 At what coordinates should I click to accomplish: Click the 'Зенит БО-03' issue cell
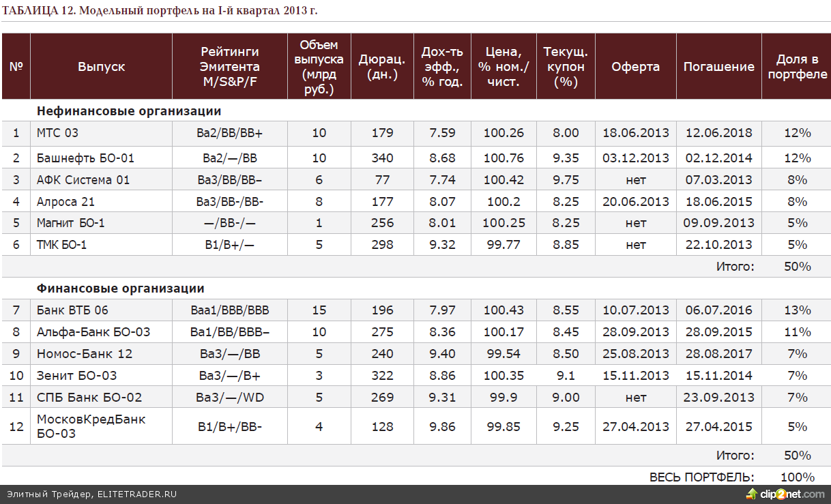pyautogui.click(x=76, y=376)
